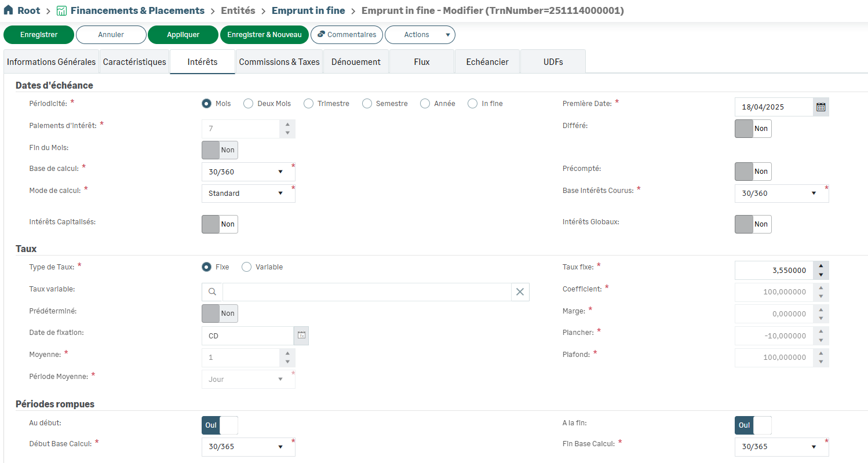Select the Trimestre periodicity radio button
The height and width of the screenshot is (463, 868).
click(308, 104)
